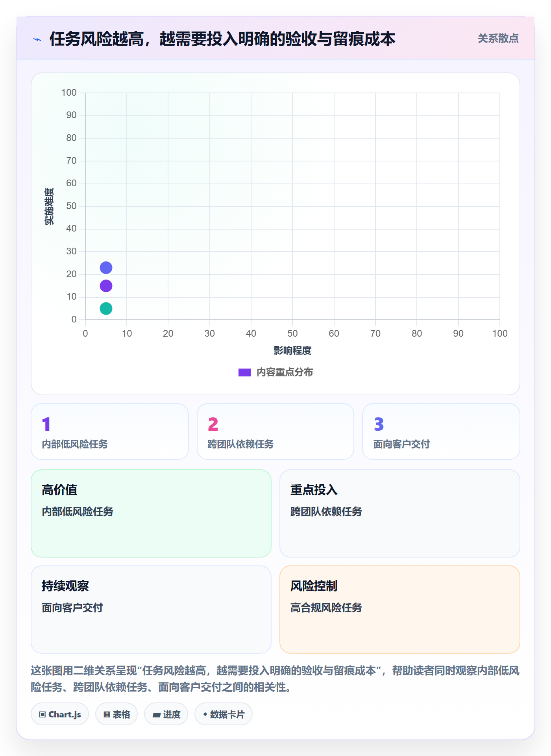Click the 影响程度 x-axis title
551x756 pixels.
coord(292,350)
